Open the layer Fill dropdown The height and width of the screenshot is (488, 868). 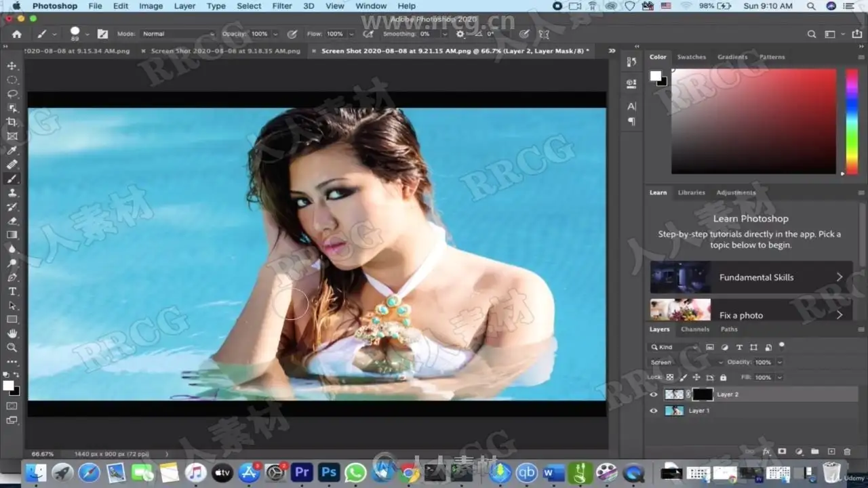(x=778, y=378)
